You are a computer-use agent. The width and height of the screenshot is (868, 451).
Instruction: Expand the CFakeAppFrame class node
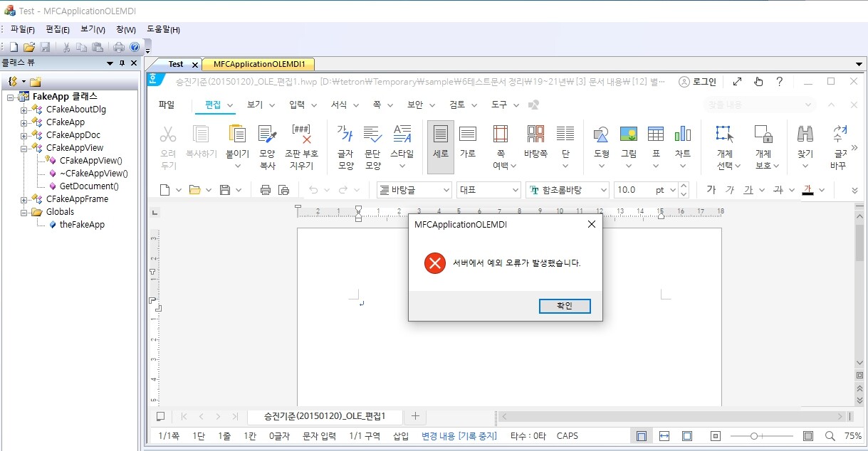24,199
